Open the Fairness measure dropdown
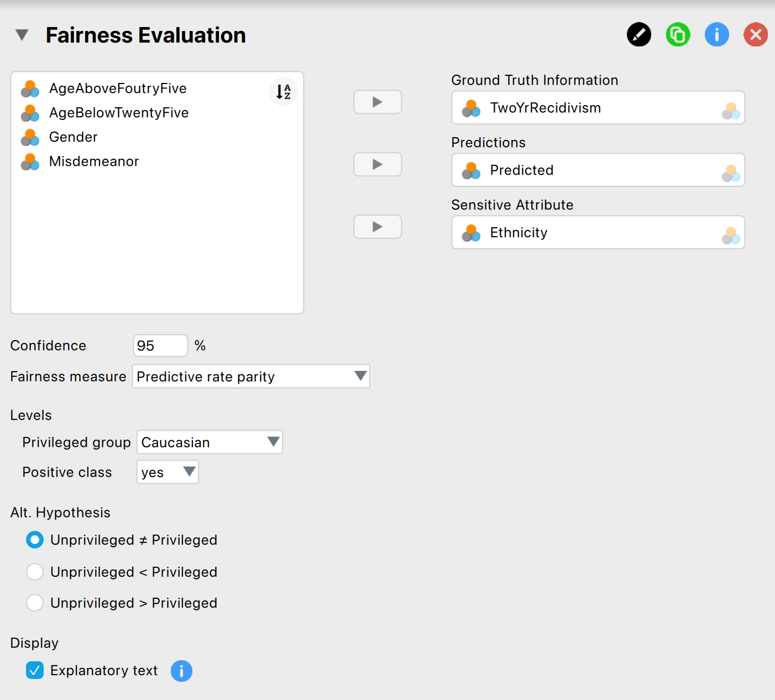The width and height of the screenshot is (775, 700). [x=251, y=377]
